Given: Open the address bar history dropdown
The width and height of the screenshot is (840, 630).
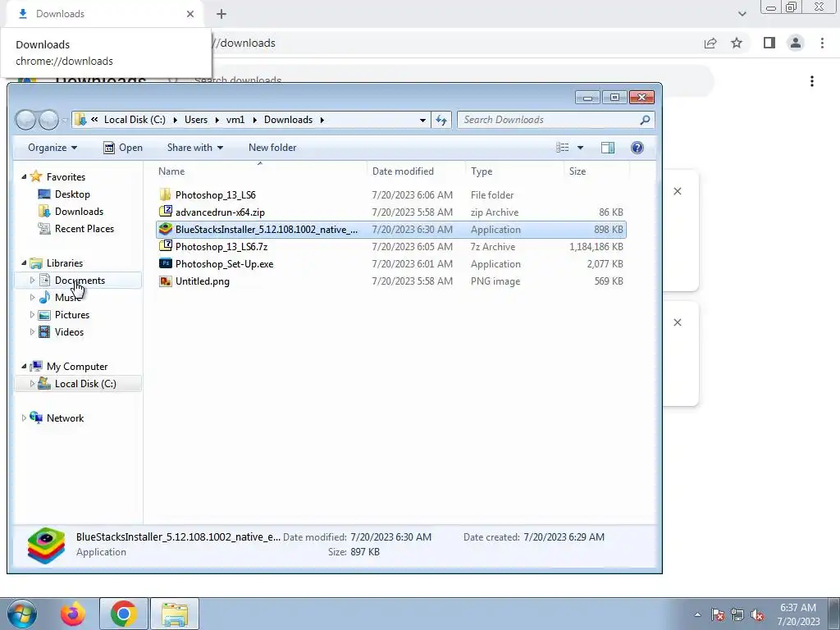Looking at the screenshot, I should point(422,120).
